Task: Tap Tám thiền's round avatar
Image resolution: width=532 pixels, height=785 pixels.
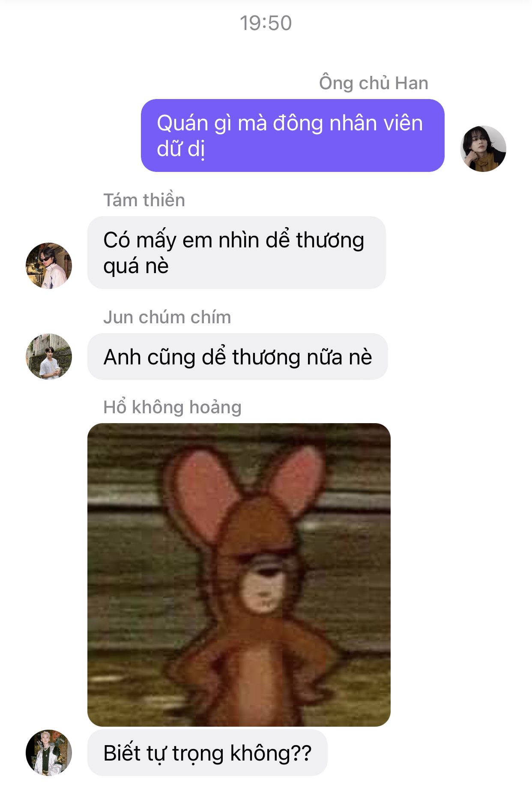Action: pos(49,266)
